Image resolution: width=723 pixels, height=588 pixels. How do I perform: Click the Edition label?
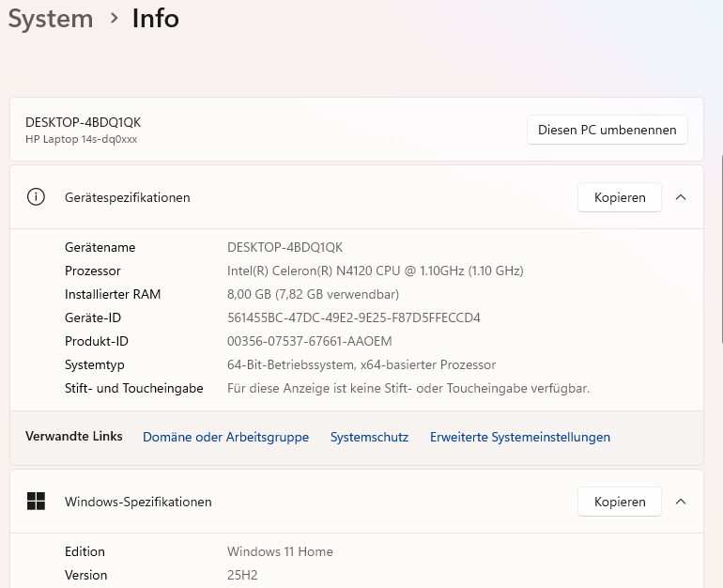pos(85,551)
